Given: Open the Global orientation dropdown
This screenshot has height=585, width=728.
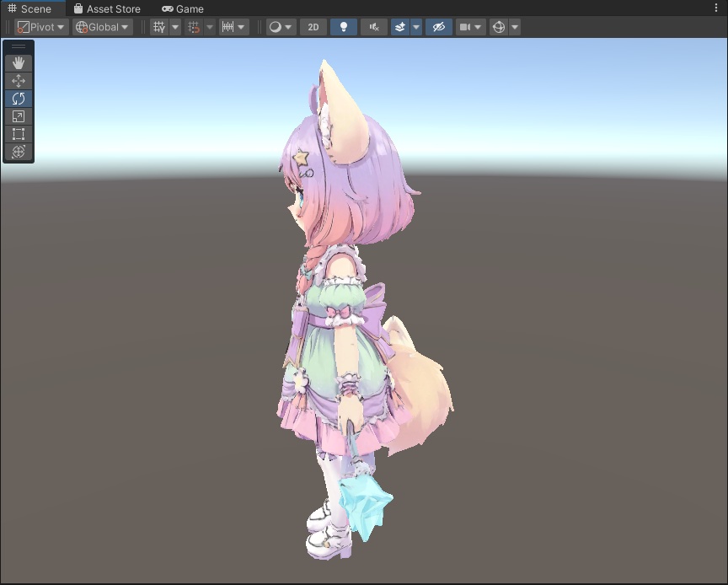Looking at the screenshot, I should (101, 27).
